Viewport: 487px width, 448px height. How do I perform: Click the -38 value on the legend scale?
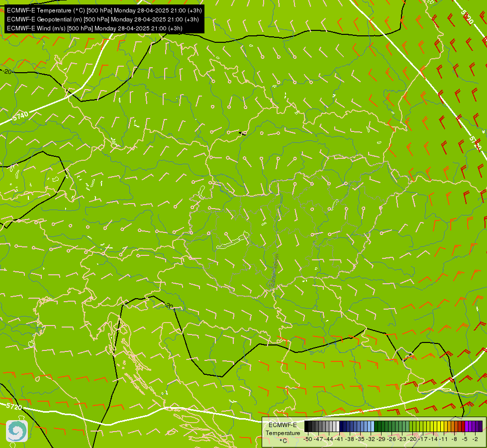[x=350, y=439]
